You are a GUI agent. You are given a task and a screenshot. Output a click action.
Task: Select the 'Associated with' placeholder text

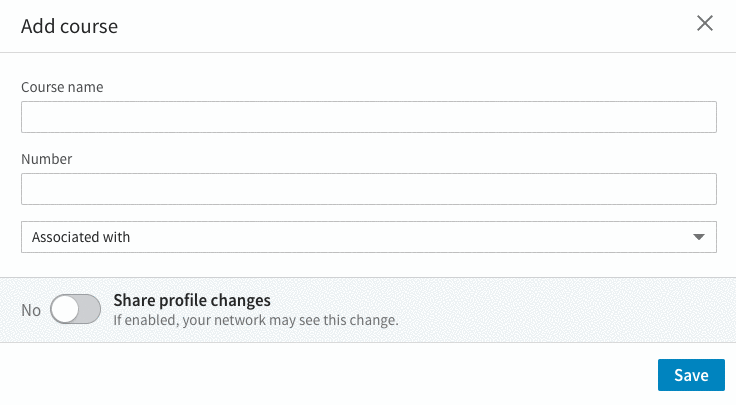(81, 237)
